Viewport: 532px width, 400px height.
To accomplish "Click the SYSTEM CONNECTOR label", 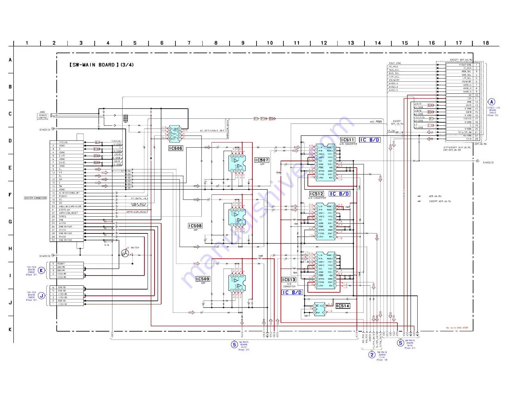I will click(35, 198).
